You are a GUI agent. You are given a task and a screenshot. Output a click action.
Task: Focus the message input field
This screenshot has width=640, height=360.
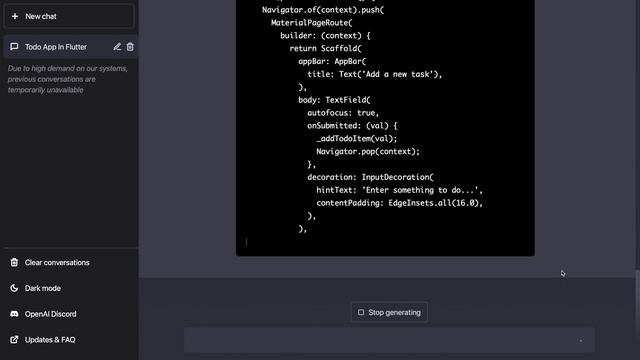coord(389,340)
